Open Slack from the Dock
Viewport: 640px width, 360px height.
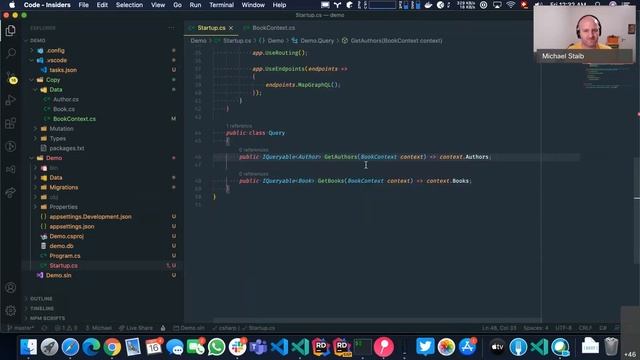pyautogui.click(x=238, y=347)
